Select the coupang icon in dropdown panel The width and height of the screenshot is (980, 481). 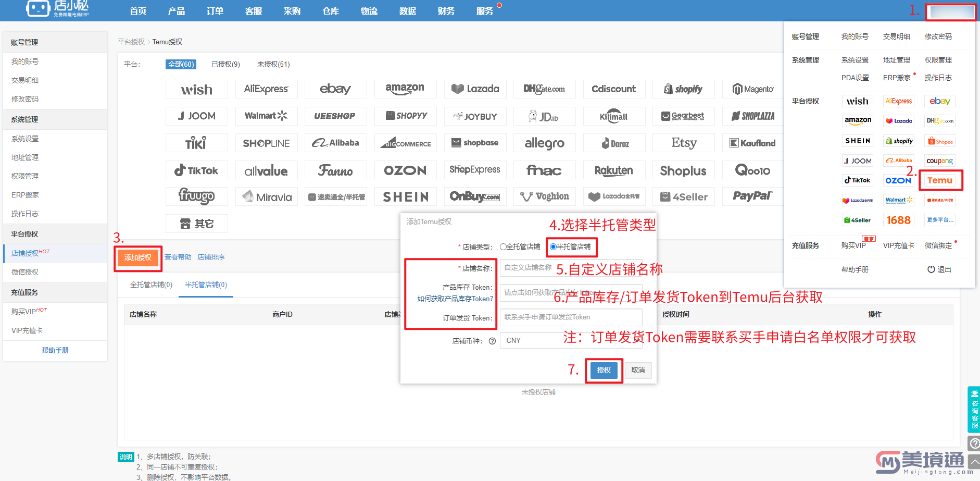pos(940,161)
